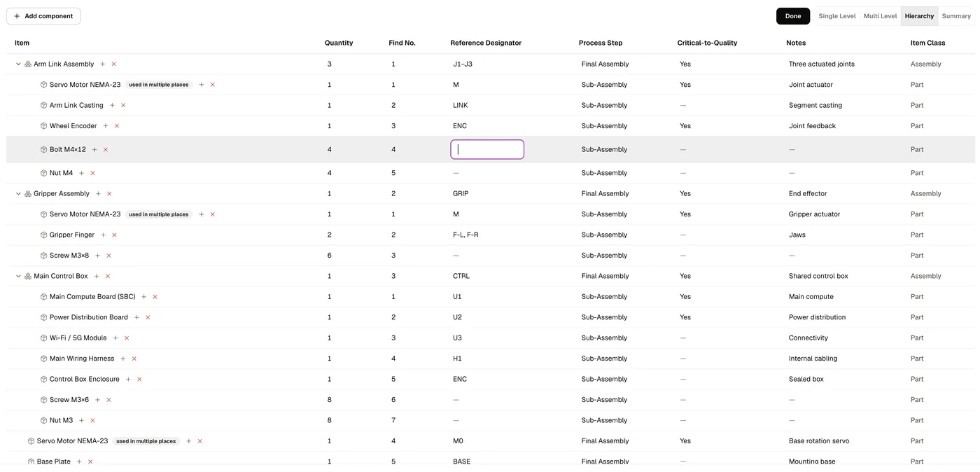
Task: Click the 'End effector' note cell
Action: (808, 193)
